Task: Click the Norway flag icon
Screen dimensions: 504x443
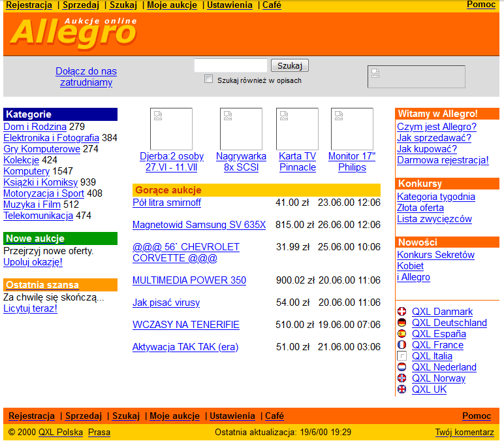Action: point(402,378)
